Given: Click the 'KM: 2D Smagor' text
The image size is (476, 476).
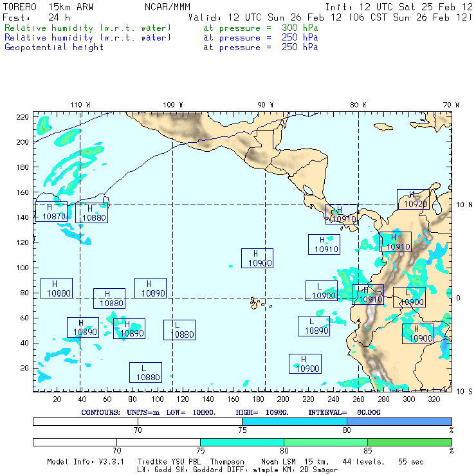Looking at the screenshot, I should coord(311,470).
